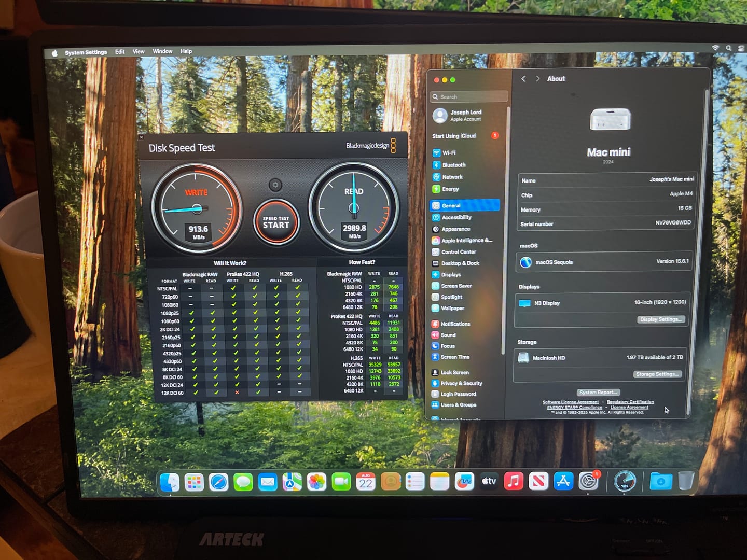Click Display Settings button
The height and width of the screenshot is (560, 747).
coord(661,319)
